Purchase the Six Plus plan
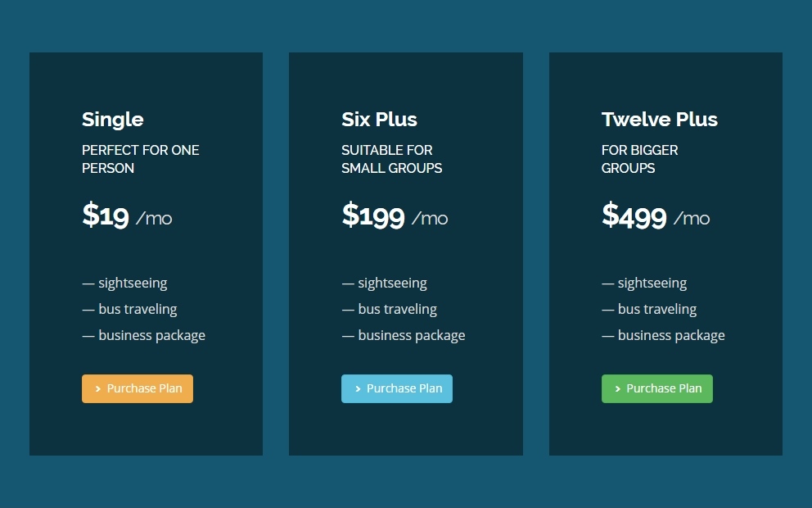812x508 pixels. tap(397, 389)
